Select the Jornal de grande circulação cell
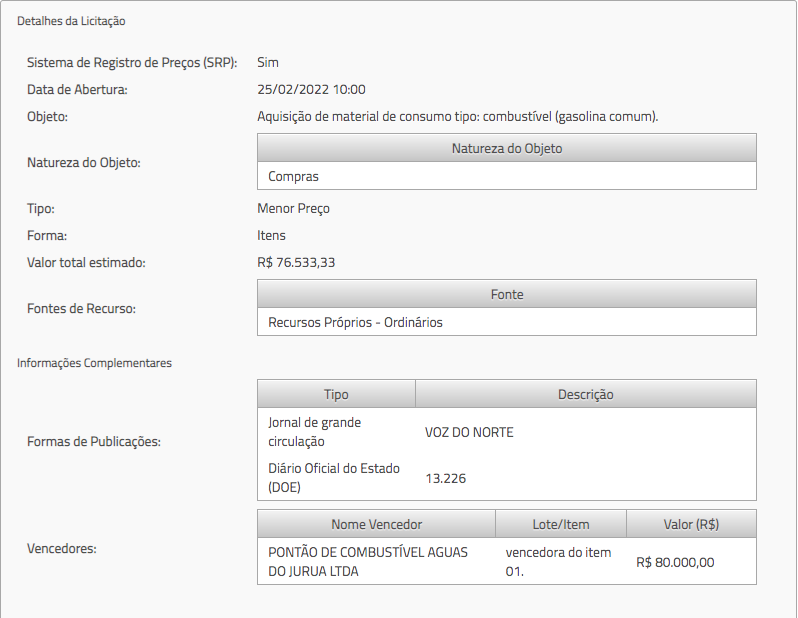This screenshot has width=798, height=618. coord(315,432)
